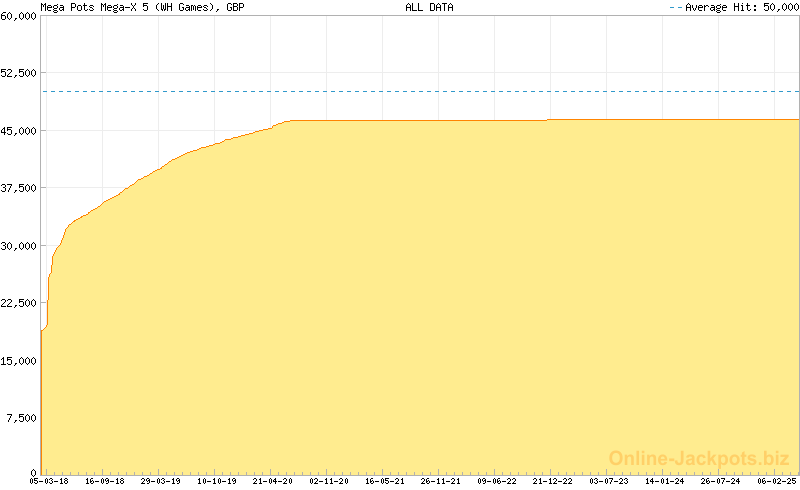Select the 05-03-18 date on the x-axis
This screenshot has width=800, height=490.
(48, 482)
